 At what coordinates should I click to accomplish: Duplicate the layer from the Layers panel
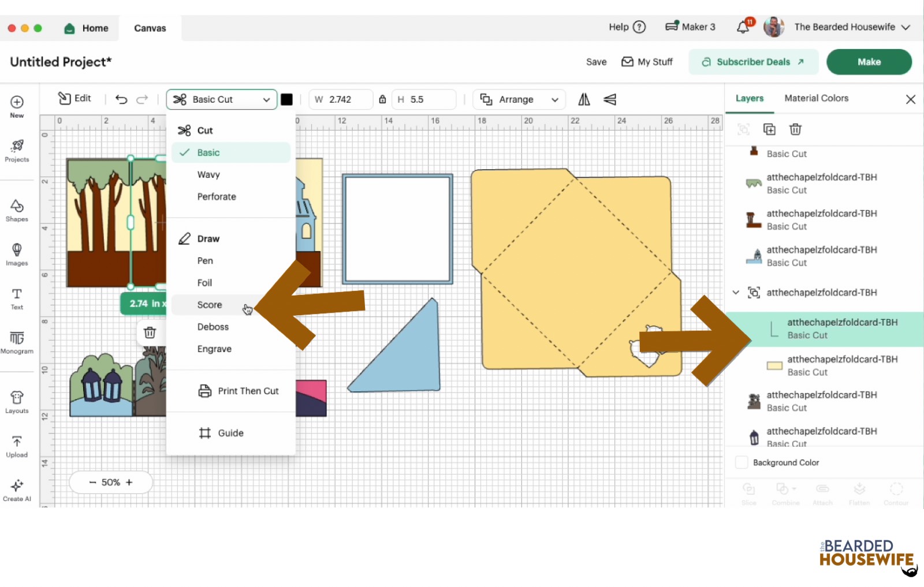pos(769,129)
